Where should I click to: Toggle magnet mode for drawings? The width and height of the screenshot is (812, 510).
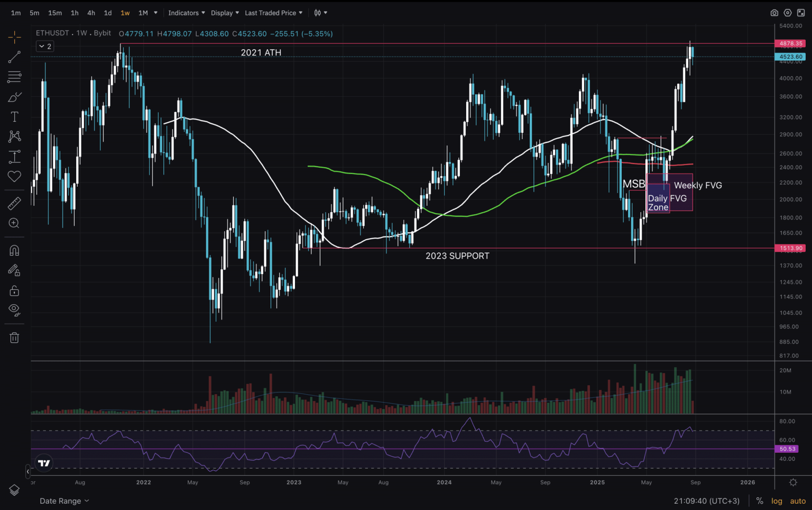coord(14,250)
